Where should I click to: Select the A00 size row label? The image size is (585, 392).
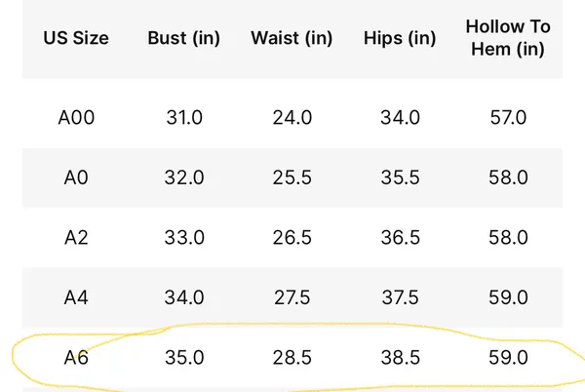76,117
